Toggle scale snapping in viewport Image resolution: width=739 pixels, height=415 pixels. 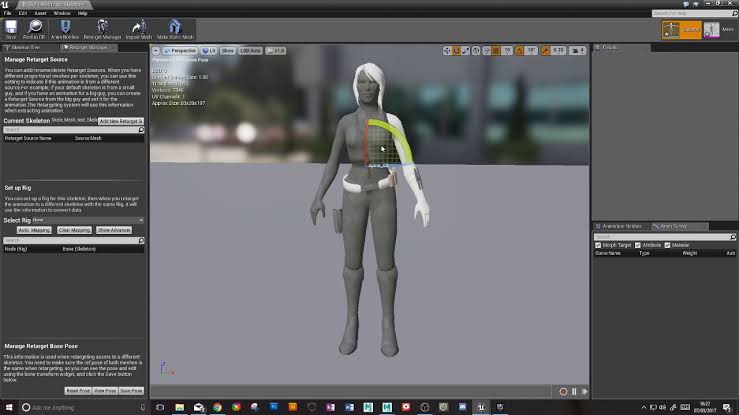pos(546,50)
